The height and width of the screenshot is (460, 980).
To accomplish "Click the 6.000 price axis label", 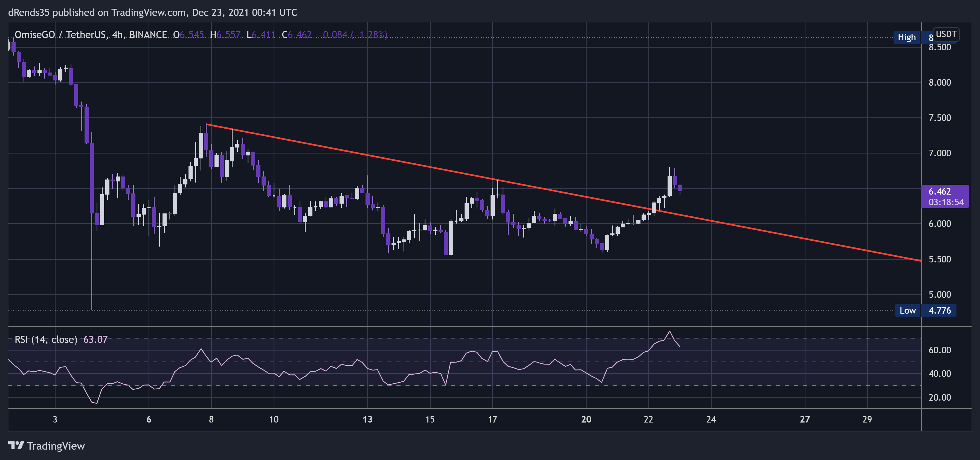I will click(939, 224).
